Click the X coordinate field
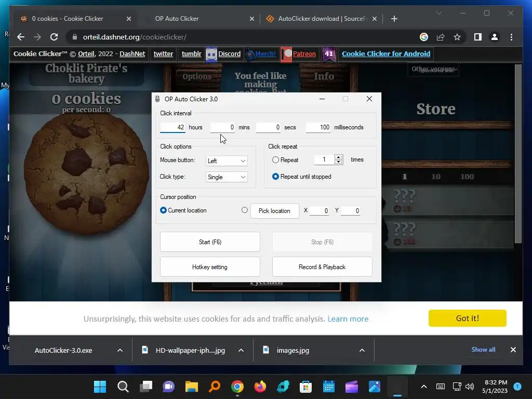This screenshot has width=532, height=399. (320, 211)
